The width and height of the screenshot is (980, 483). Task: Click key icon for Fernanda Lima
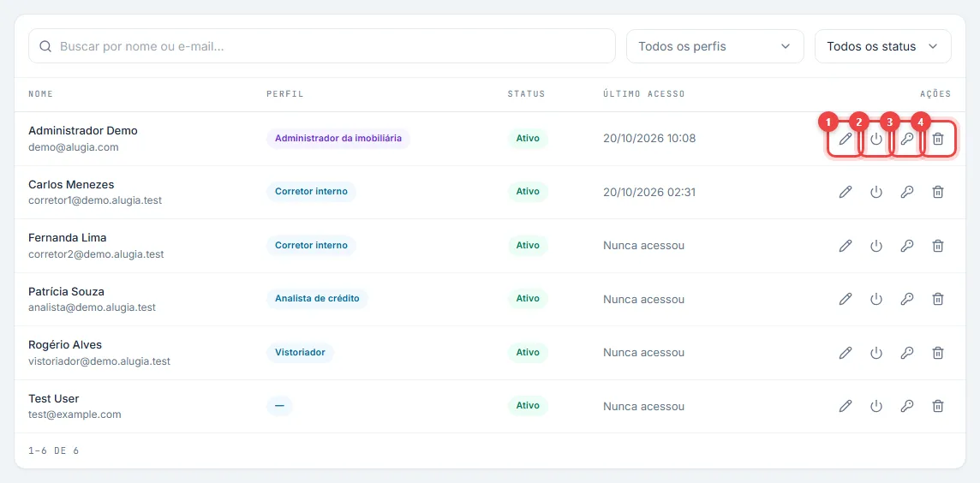point(907,246)
